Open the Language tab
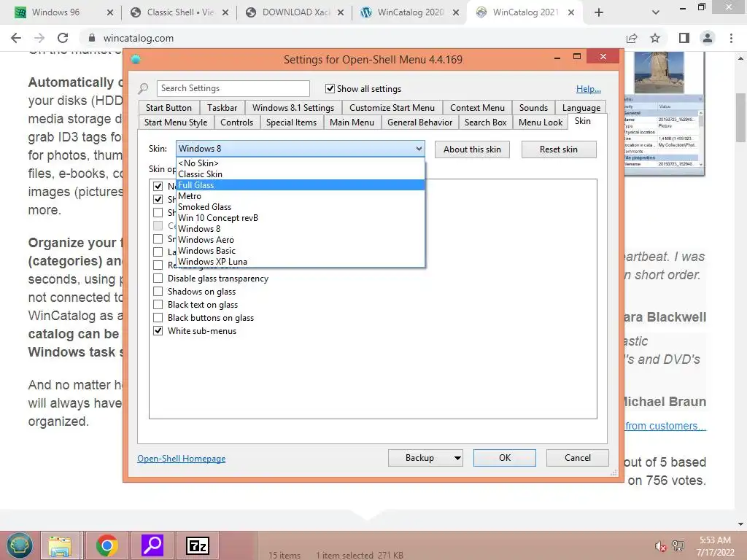This screenshot has width=747, height=560. [581, 108]
